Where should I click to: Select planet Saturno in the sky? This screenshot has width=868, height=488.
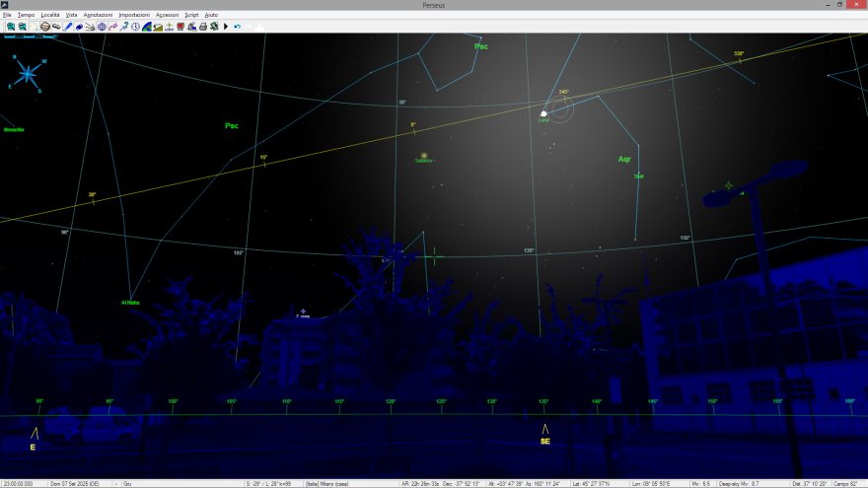coord(423,156)
